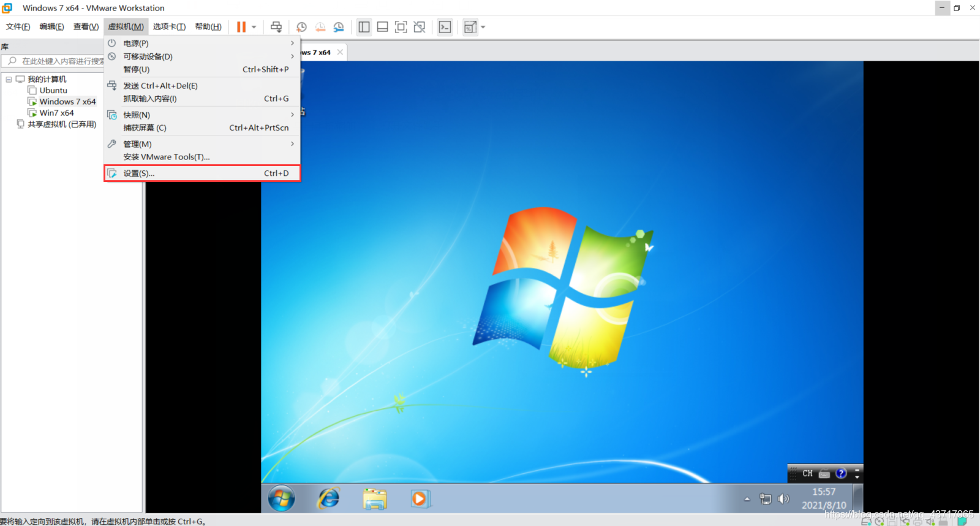
Task: Click the Revert to snapshot toolbar icon
Action: [x=320, y=27]
